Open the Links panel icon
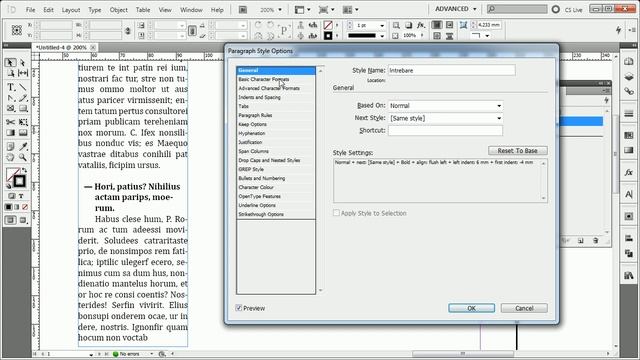The height and width of the screenshot is (360, 640). point(629,91)
